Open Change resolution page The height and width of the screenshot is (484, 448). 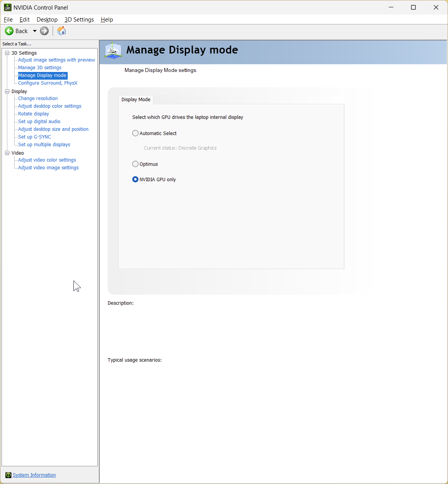[38, 98]
